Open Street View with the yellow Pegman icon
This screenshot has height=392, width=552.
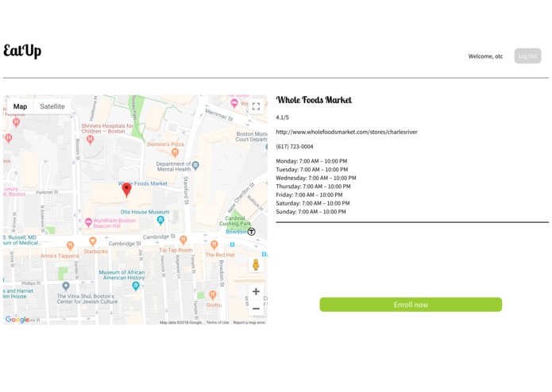click(256, 265)
